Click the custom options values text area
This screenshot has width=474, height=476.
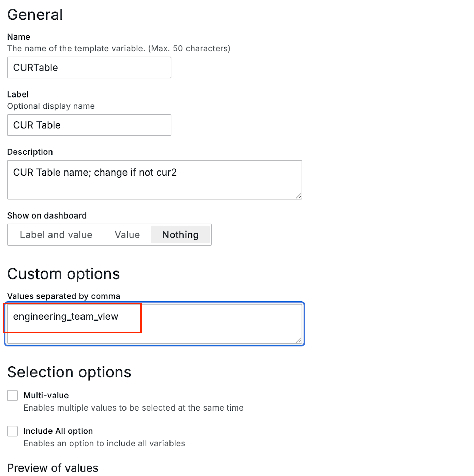pyautogui.click(x=154, y=324)
